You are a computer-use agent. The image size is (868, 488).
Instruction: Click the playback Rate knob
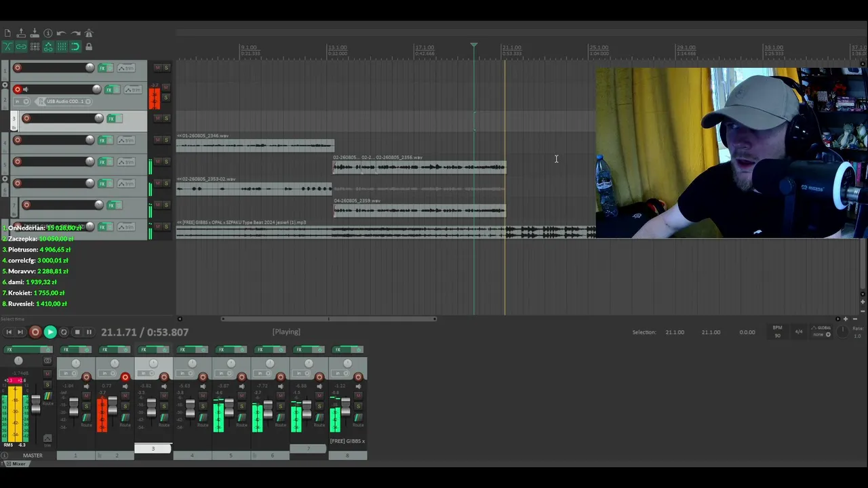coord(842,331)
